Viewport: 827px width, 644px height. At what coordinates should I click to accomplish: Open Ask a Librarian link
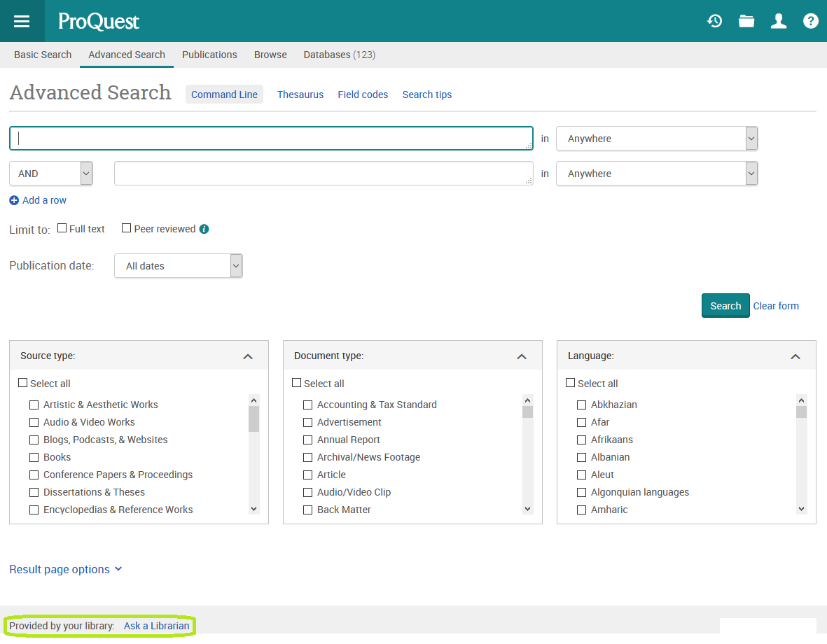point(157,626)
